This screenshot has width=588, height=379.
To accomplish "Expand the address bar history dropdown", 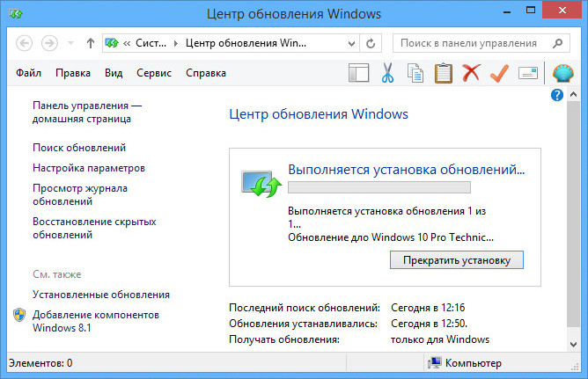I will point(351,43).
